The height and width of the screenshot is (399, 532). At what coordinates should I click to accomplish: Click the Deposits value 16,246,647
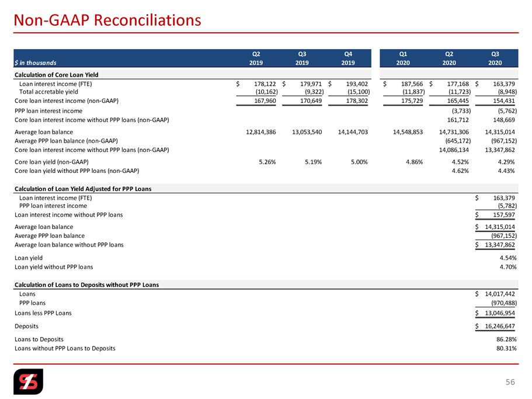(499, 326)
